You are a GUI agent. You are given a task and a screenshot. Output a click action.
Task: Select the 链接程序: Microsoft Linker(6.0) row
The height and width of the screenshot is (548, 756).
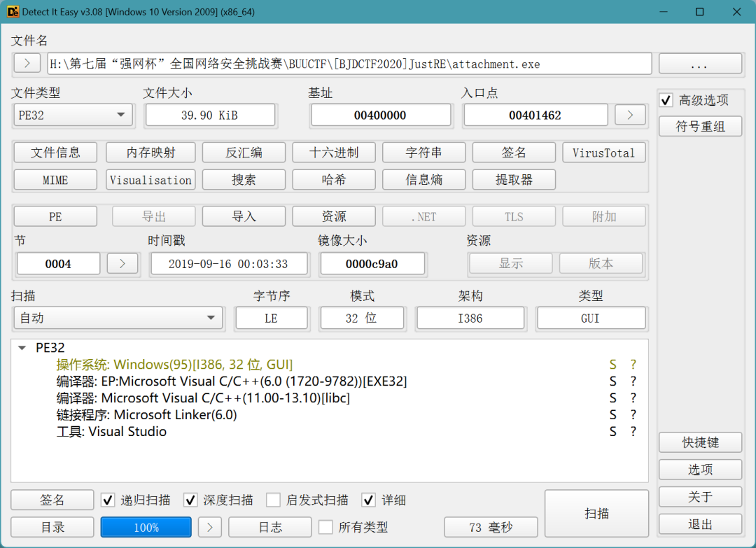pos(329,415)
